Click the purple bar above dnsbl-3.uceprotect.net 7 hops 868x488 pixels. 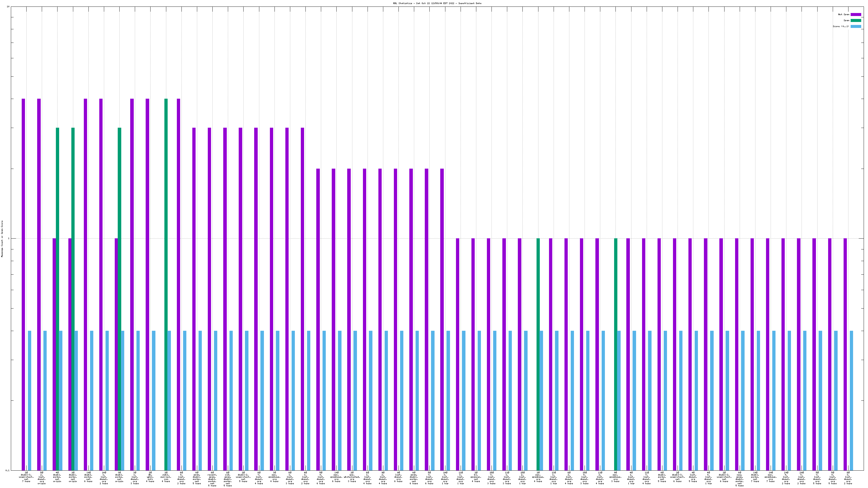click(x=23, y=269)
